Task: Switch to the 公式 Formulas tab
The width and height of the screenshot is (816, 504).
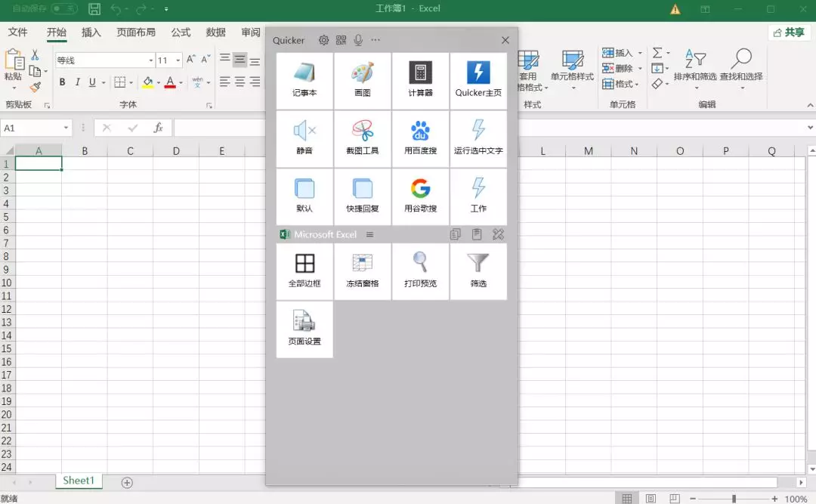Action: [181, 32]
